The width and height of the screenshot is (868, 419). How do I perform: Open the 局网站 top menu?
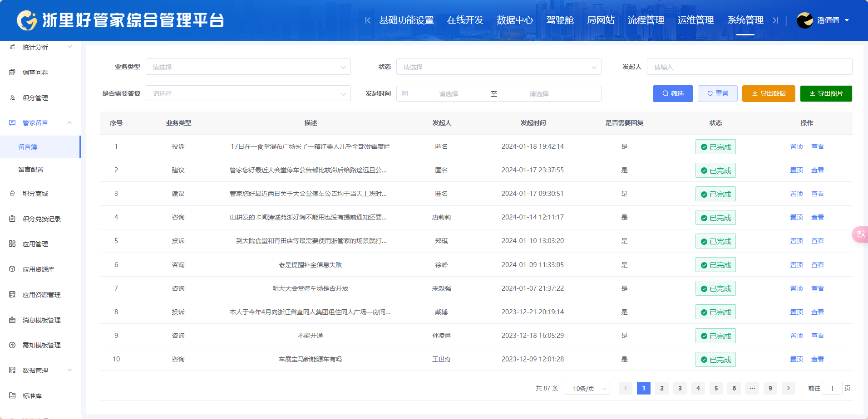pyautogui.click(x=601, y=20)
